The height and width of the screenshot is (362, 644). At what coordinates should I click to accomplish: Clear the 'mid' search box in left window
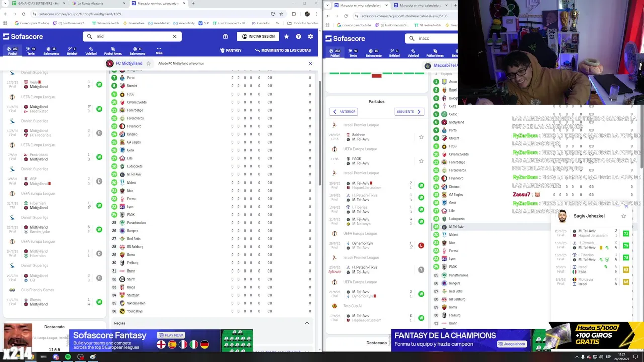[x=175, y=36]
